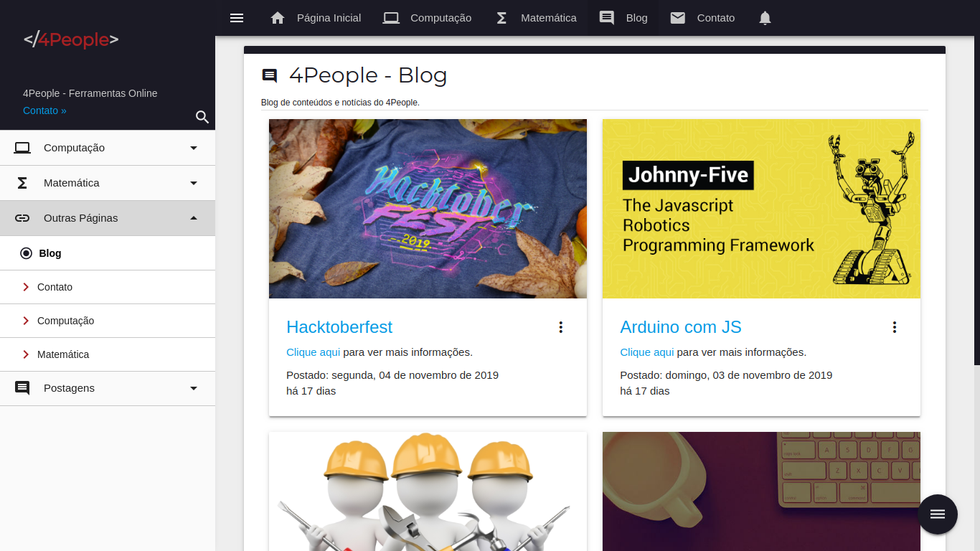This screenshot has width=980, height=551.
Task: Expand the Postagens dropdown arrow
Action: click(194, 388)
